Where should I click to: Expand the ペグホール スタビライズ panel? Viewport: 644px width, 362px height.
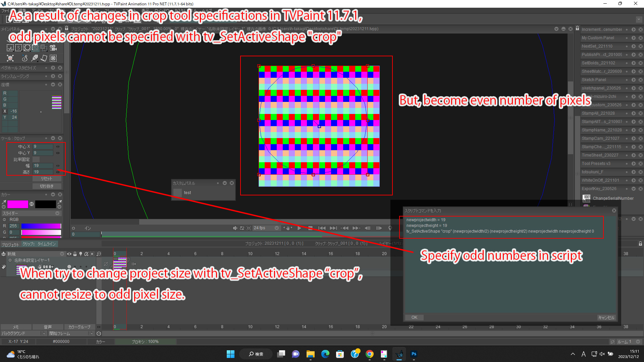tap(53, 68)
